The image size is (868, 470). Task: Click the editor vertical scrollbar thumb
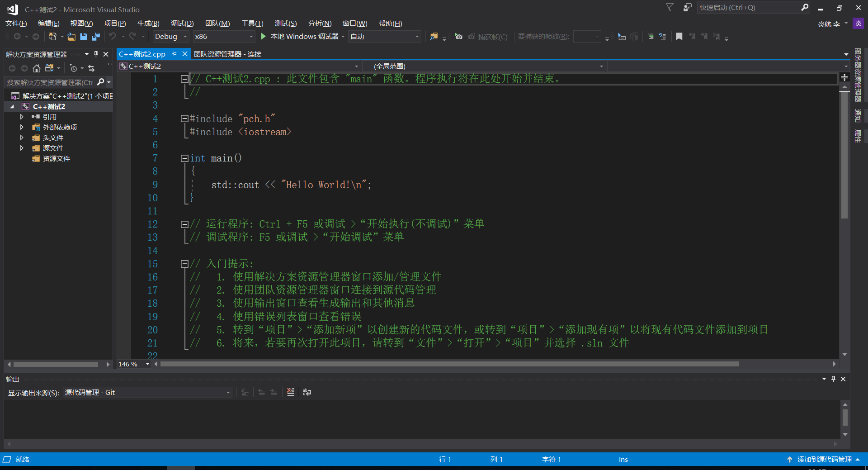(x=844, y=156)
